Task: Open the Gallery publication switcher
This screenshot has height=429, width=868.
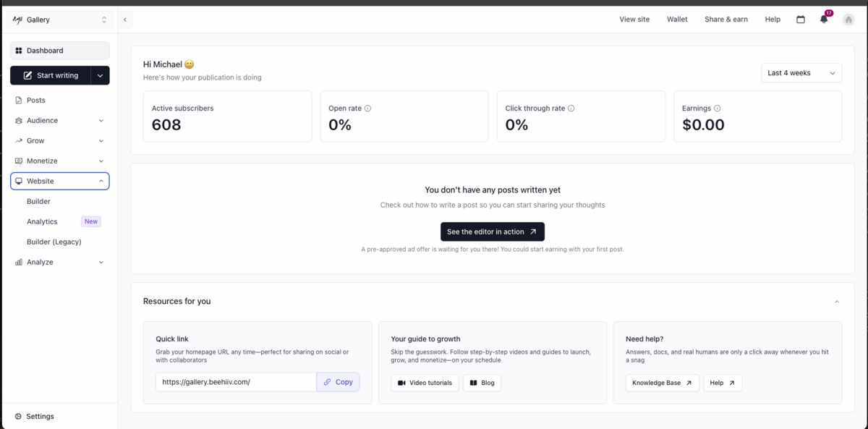Action: point(59,20)
